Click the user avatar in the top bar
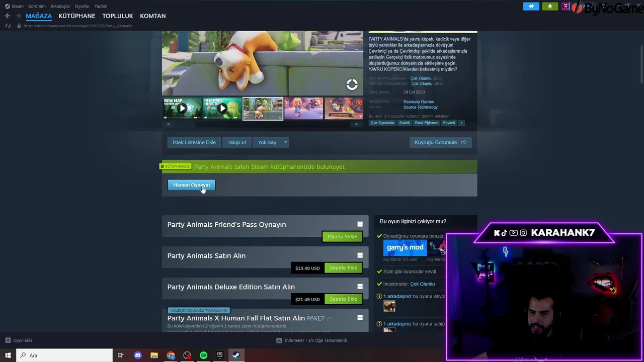The height and width of the screenshot is (362, 644). (566, 6)
